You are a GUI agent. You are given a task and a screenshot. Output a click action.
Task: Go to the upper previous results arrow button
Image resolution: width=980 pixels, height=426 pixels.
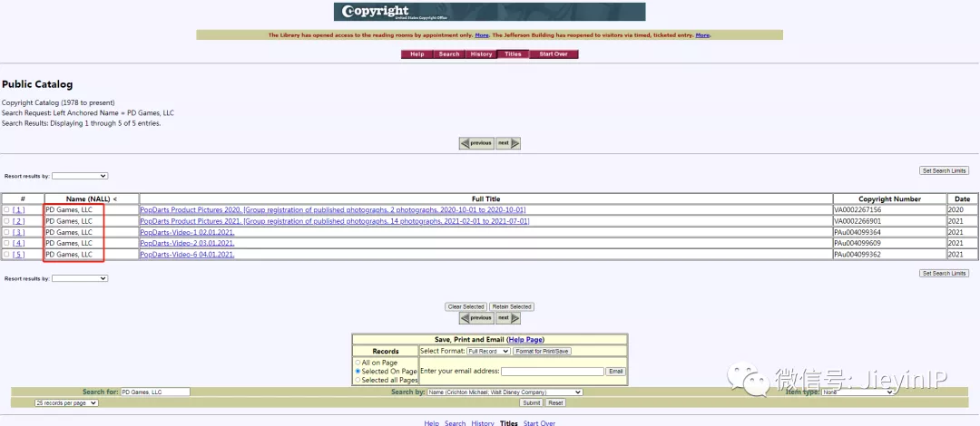click(477, 143)
